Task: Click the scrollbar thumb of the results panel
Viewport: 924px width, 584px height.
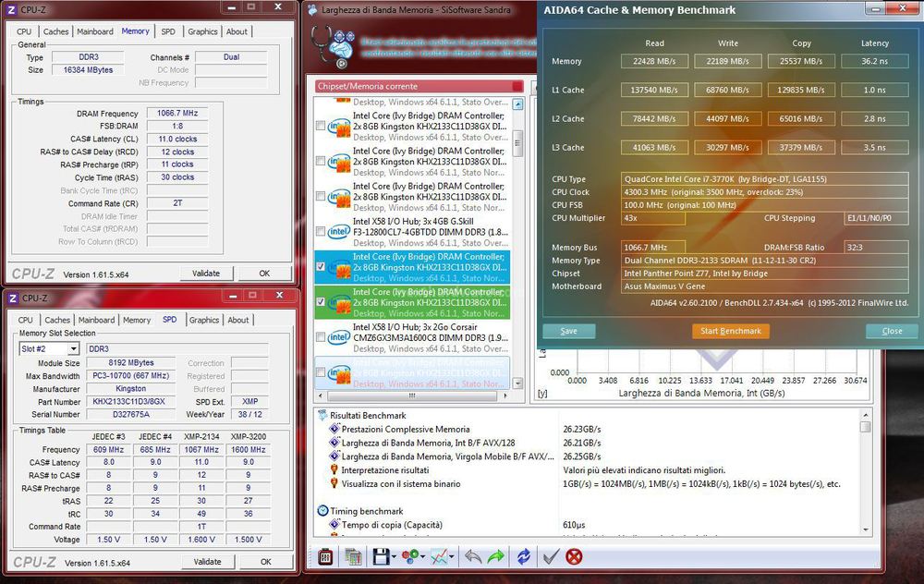Action: [866, 427]
